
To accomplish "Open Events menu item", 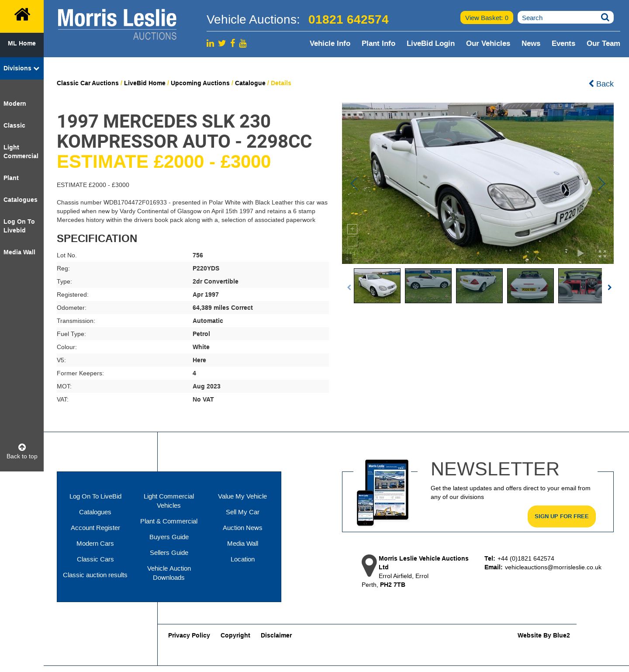I will tap(563, 43).
